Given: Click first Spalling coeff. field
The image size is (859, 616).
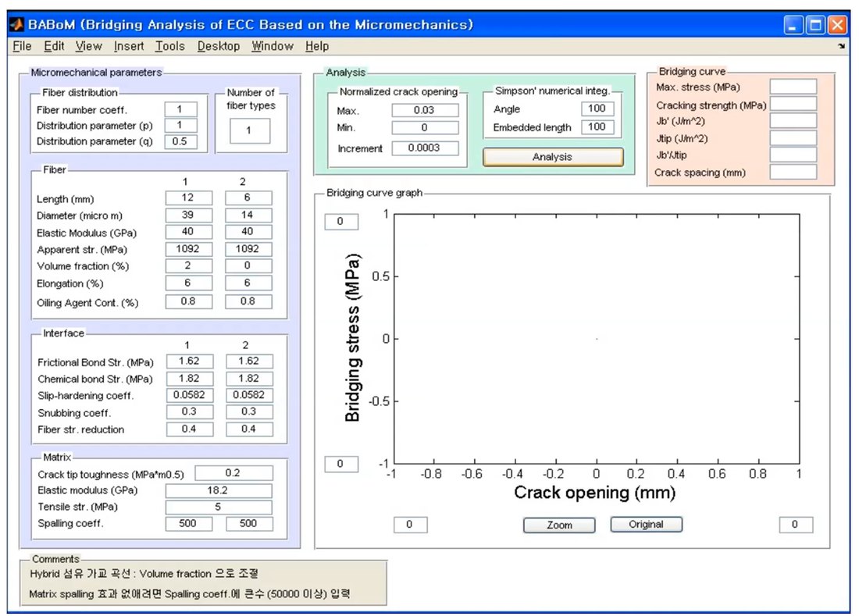Looking at the screenshot, I should [188, 523].
